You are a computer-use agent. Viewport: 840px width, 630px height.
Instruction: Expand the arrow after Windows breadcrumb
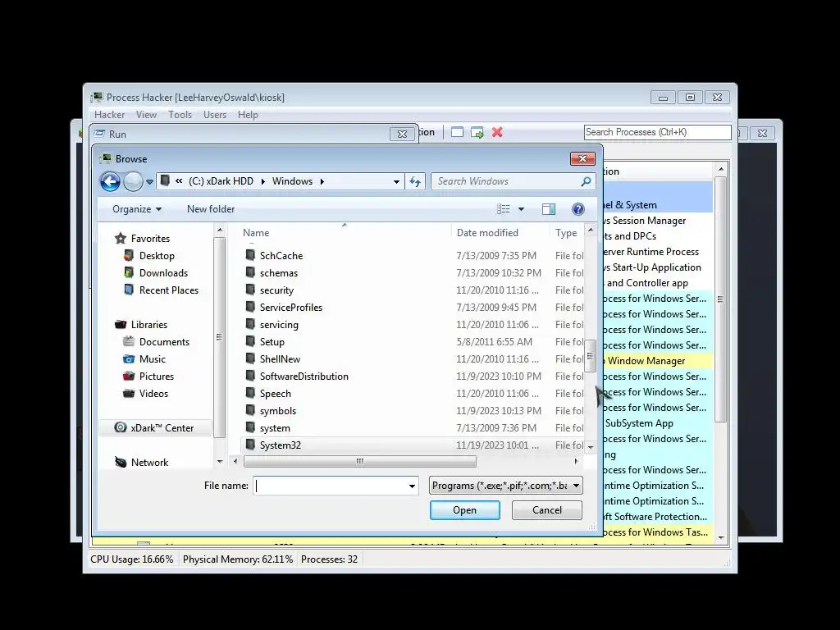click(x=322, y=181)
